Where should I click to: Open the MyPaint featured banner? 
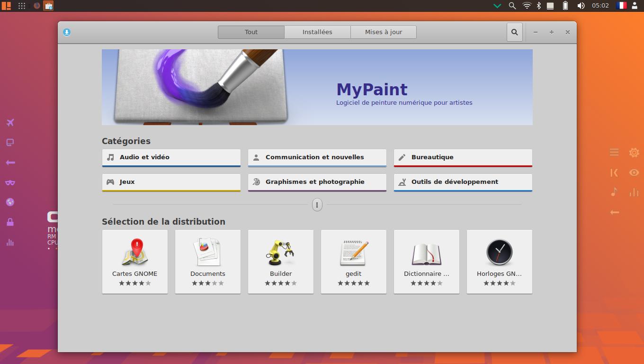(x=317, y=87)
